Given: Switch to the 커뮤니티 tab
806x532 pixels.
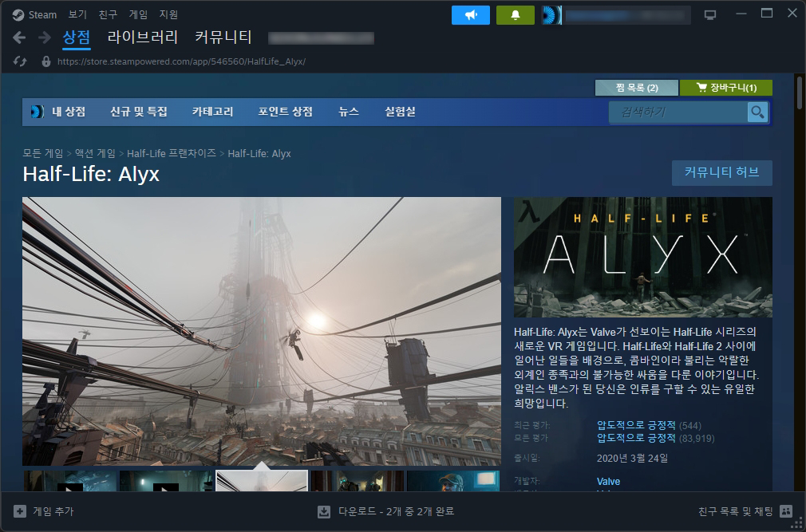Looking at the screenshot, I should click(x=223, y=37).
